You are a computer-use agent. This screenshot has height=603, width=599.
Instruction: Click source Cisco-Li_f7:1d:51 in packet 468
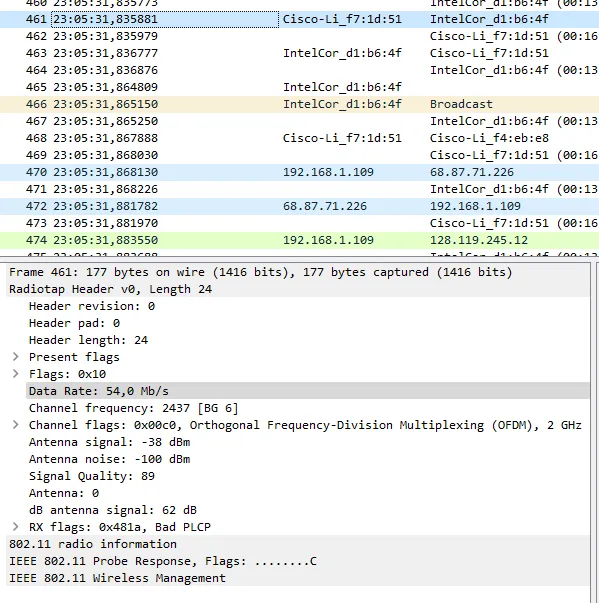(x=342, y=138)
